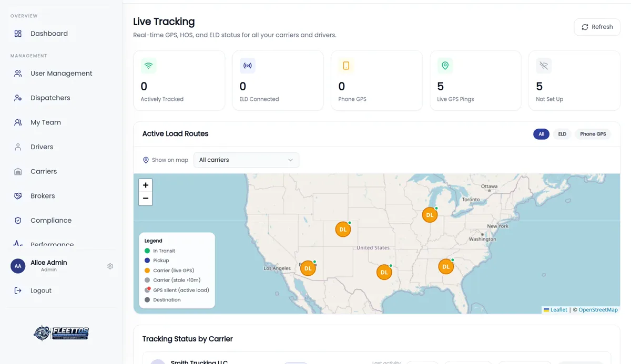The image size is (631, 364).
Task: Click the Destination legend entry
Action: [162, 300]
